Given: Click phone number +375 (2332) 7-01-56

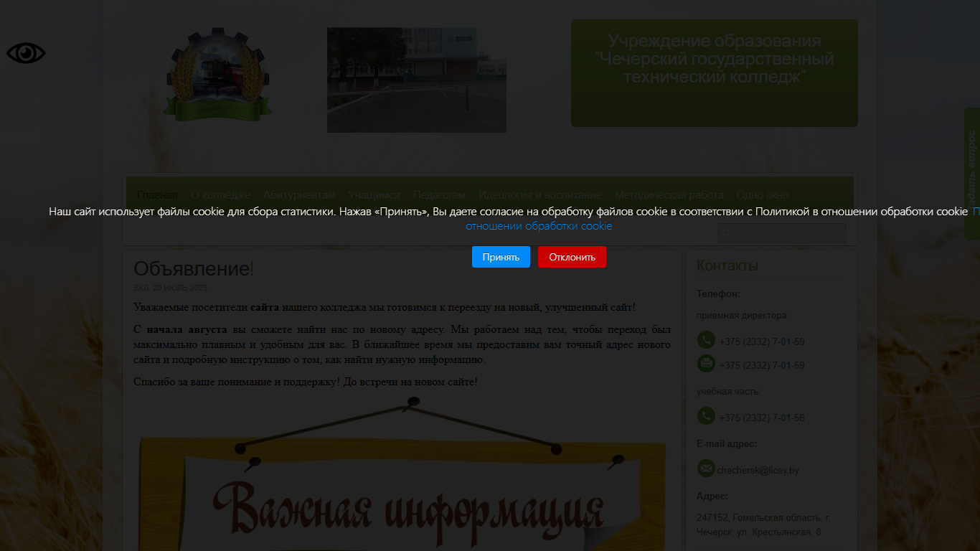Looking at the screenshot, I should [761, 418].
